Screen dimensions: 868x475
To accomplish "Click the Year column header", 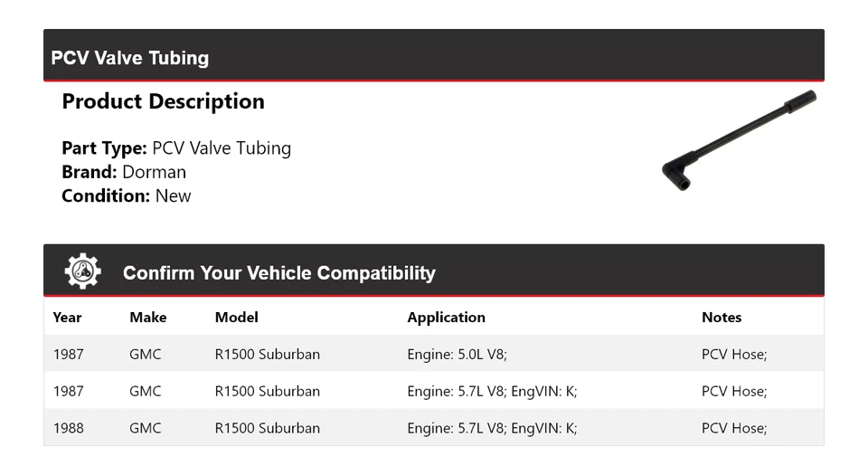I will point(67,318).
